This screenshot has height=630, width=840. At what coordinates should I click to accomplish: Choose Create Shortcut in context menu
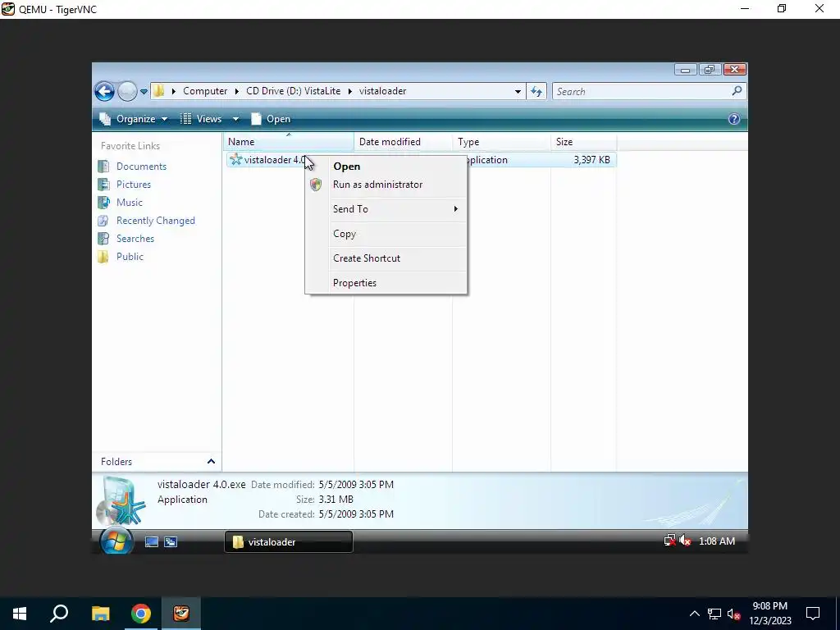click(x=386, y=258)
